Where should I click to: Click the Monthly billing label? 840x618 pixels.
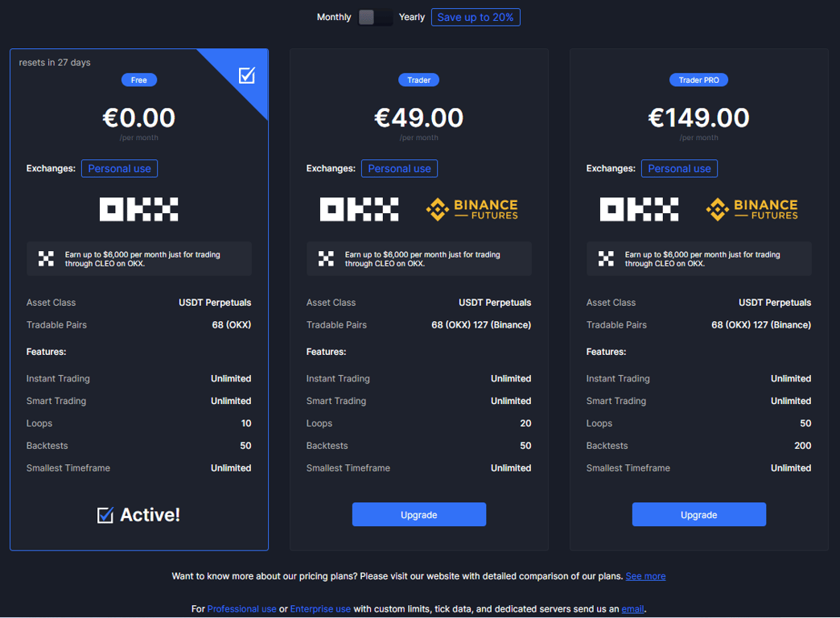[x=334, y=17]
